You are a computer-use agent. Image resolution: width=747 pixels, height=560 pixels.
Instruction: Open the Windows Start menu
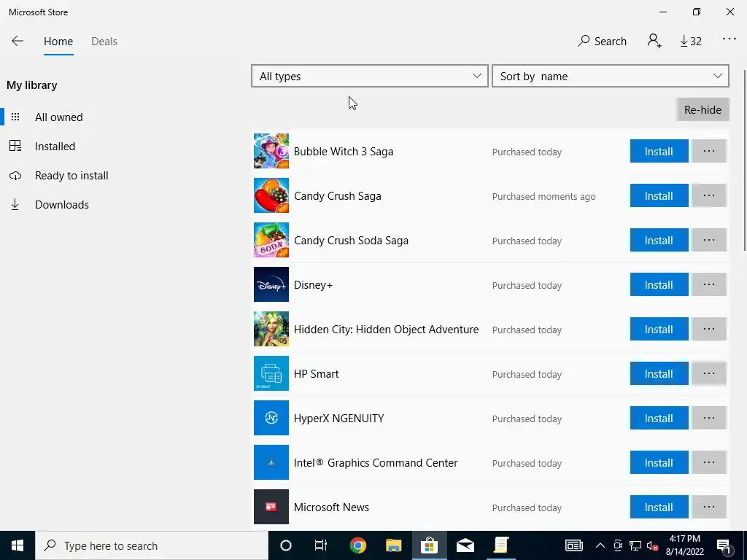pos(18,545)
